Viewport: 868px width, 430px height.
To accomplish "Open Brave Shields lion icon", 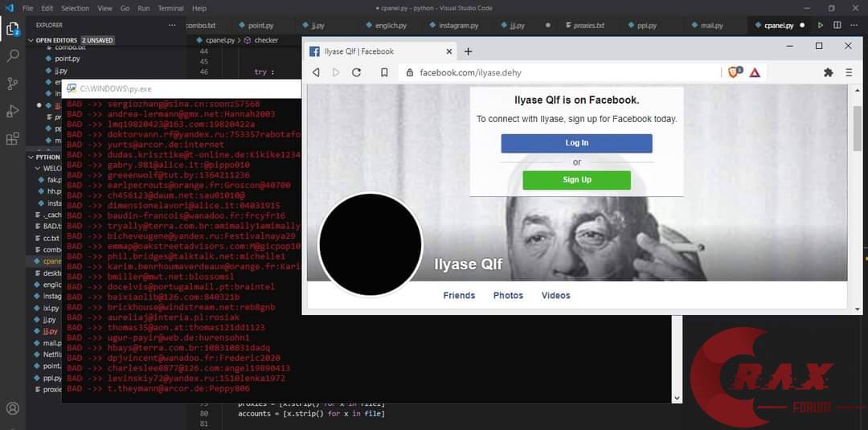I will 735,72.
